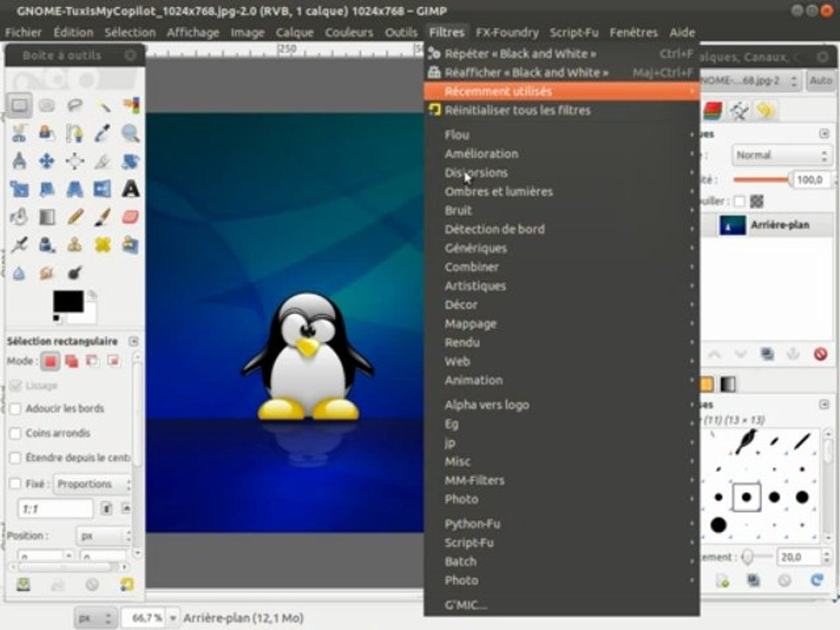This screenshot has height=630, width=840.
Task: Select the Bucket Fill tool
Action: click(x=19, y=216)
